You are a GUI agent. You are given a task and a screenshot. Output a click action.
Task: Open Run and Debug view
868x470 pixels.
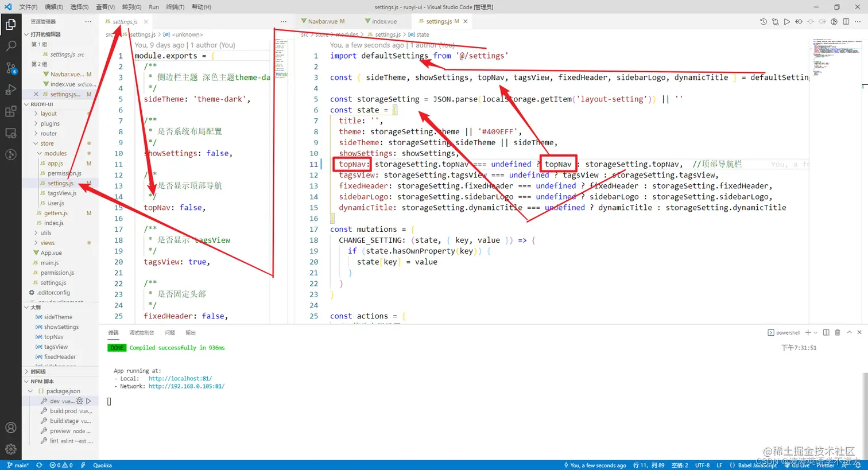click(x=10, y=90)
